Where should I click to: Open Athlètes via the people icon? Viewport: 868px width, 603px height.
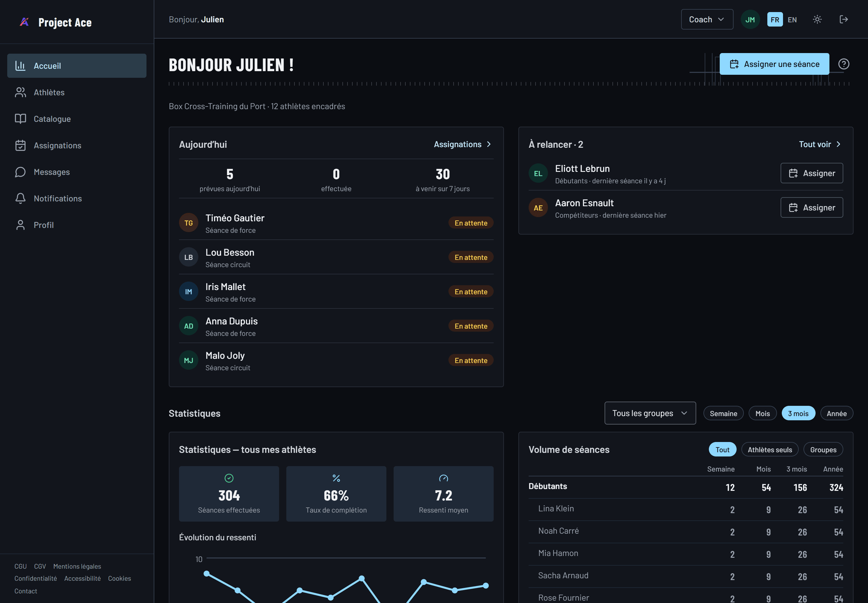click(20, 92)
